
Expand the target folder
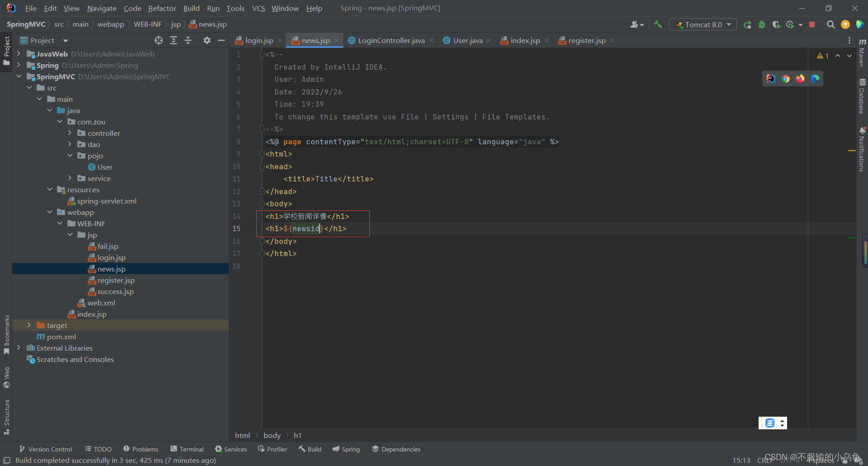click(29, 325)
